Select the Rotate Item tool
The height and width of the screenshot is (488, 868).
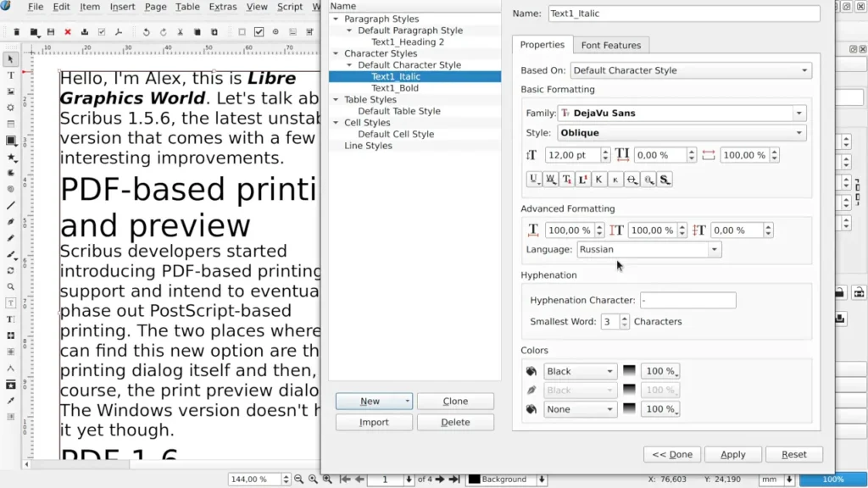pyautogui.click(x=10, y=270)
